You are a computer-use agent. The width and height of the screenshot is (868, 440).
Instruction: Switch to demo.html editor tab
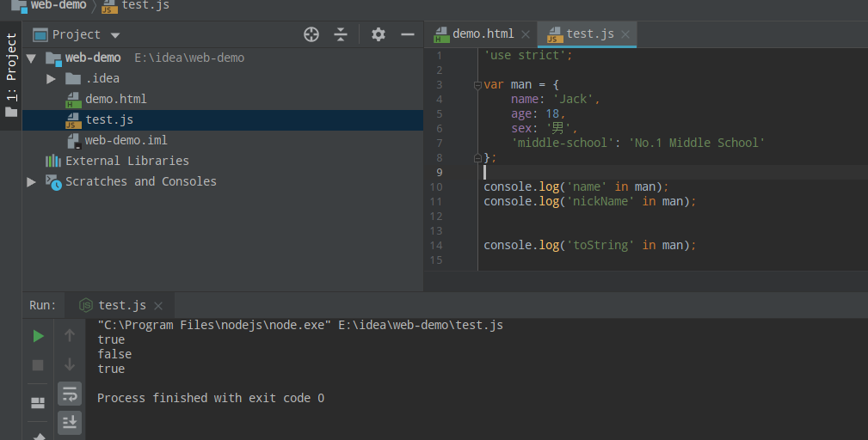483,34
